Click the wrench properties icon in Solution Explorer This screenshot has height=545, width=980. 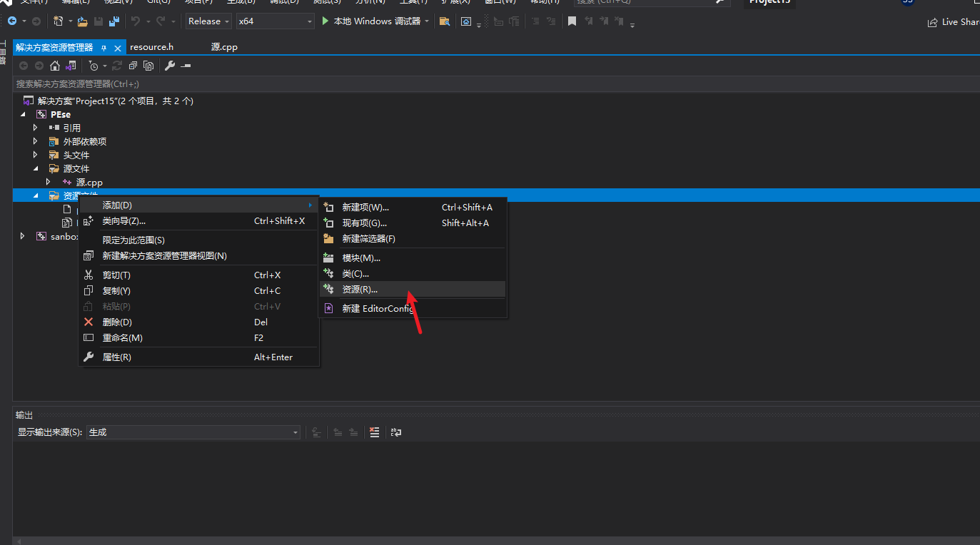[x=170, y=66]
